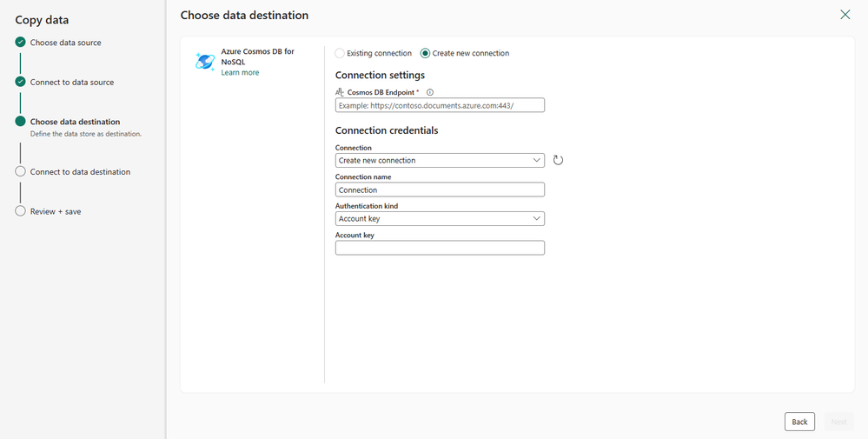Click the Azure Cosmos DB for NoSQL icon

click(x=205, y=62)
